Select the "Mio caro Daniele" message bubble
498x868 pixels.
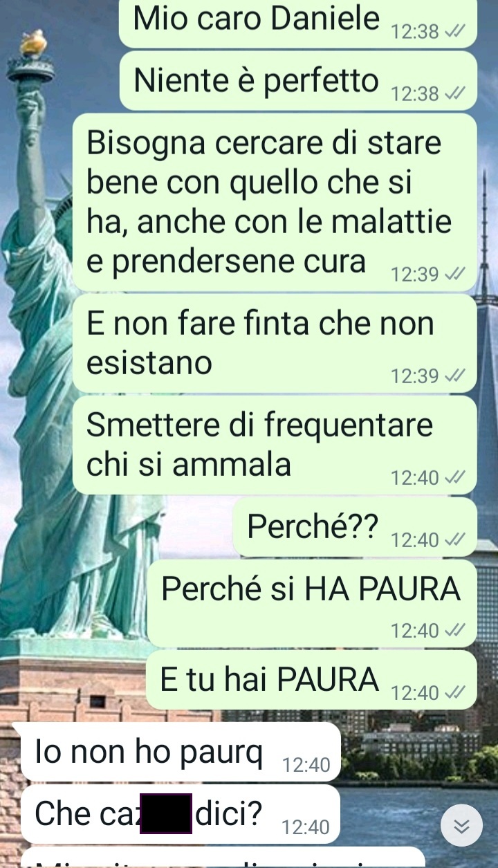(x=298, y=23)
